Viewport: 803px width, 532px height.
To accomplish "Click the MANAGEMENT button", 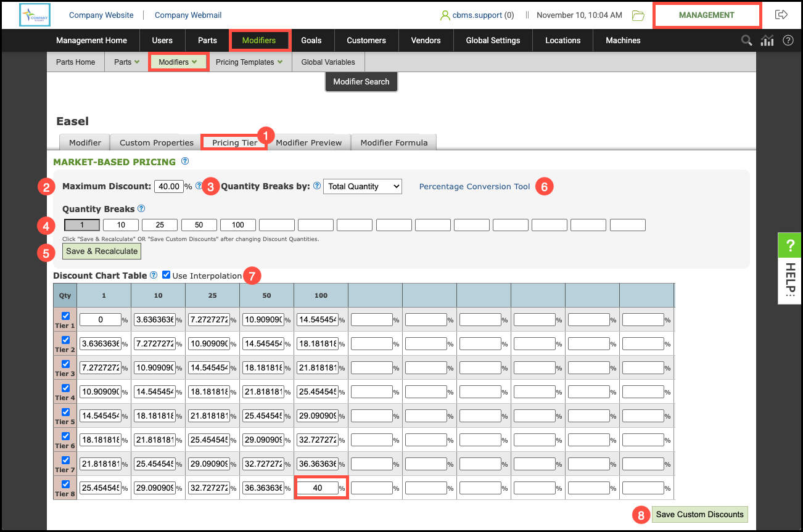I will tap(707, 15).
